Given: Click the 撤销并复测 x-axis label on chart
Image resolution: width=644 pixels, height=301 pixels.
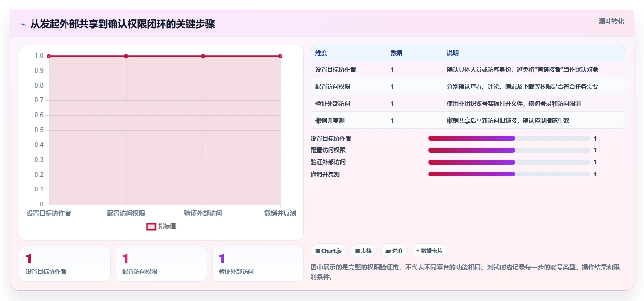Looking at the screenshot, I should pos(280,213).
